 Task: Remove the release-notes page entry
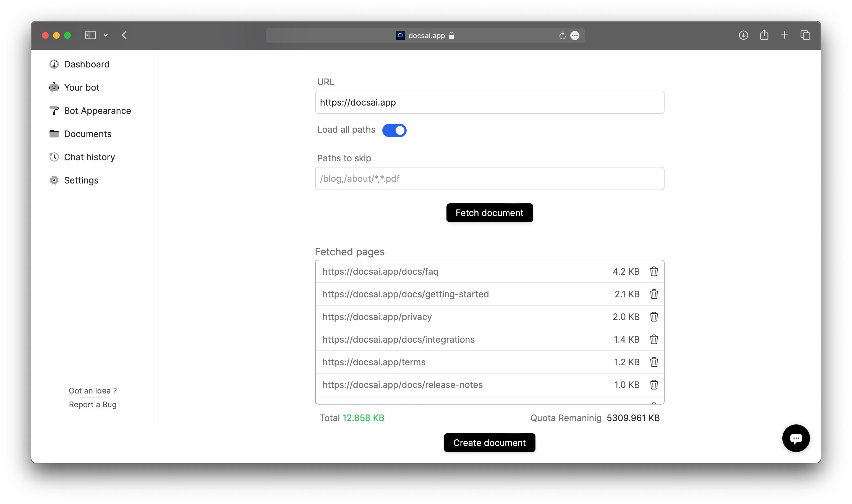654,384
